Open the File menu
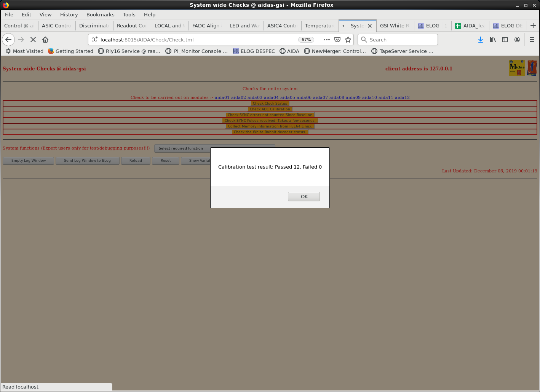Viewport: 540px width, 392px height. coord(9,14)
